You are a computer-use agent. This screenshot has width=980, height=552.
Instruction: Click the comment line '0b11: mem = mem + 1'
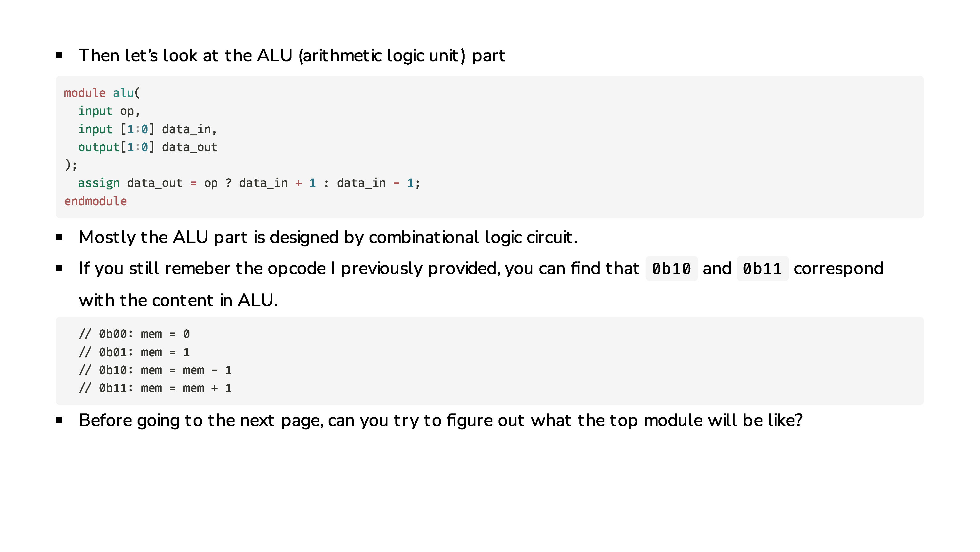[x=165, y=388]
